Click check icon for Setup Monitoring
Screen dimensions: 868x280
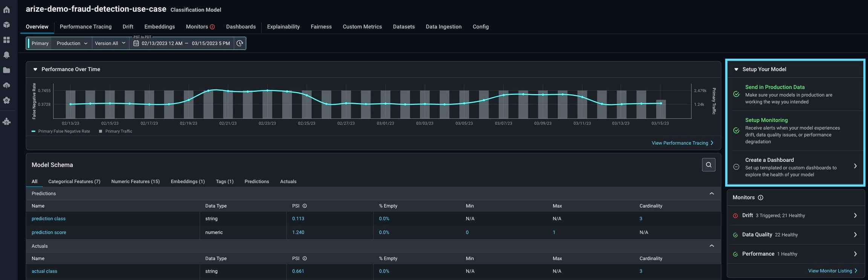[736, 131]
